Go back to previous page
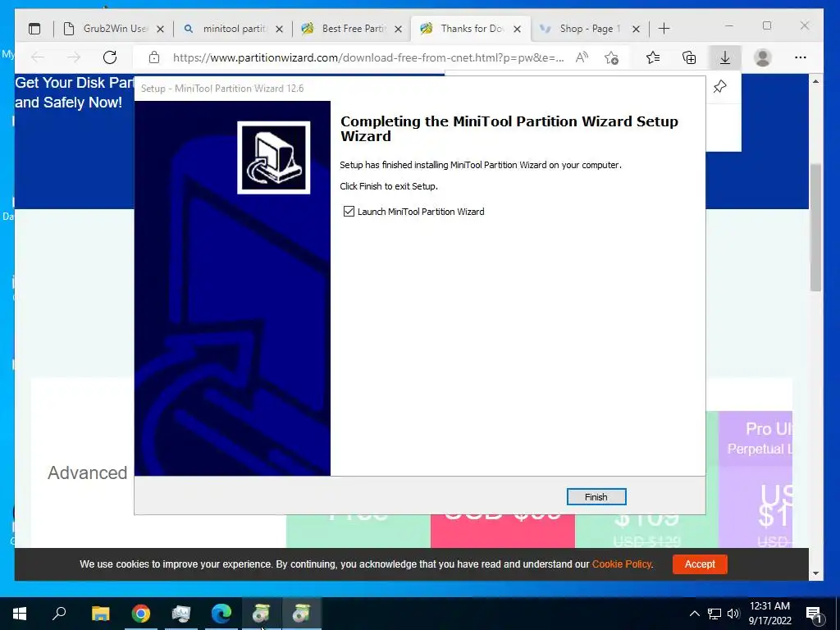 coord(38,57)
